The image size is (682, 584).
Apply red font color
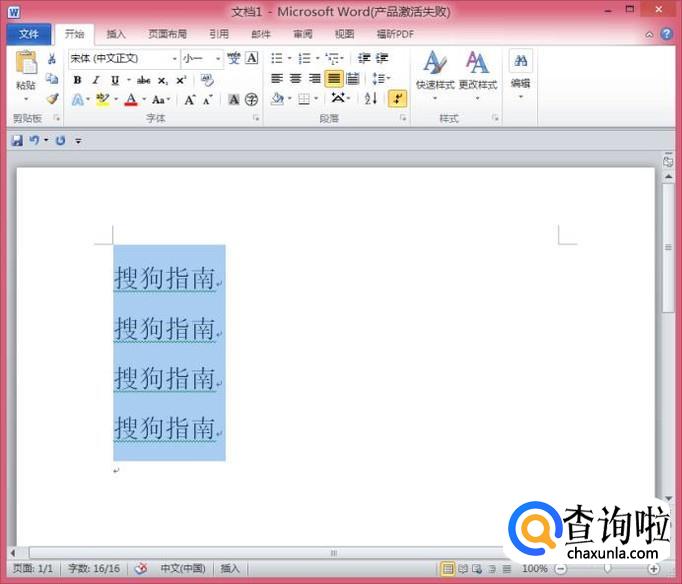[x=131, y=100]
